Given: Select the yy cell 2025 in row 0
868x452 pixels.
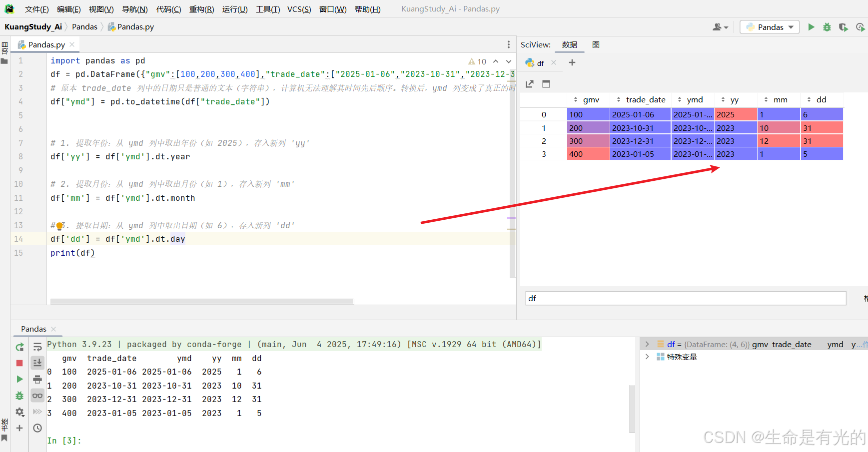Looking at the screenshot, I should 736,114.
